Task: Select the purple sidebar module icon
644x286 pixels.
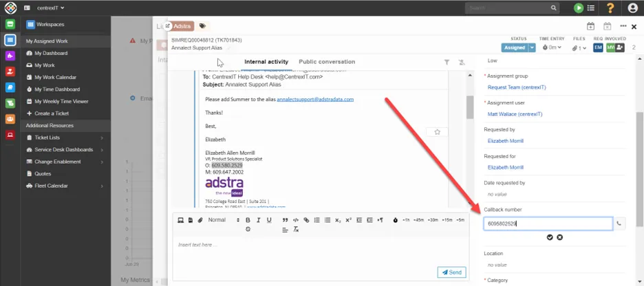Action: [x=10, y=56]
